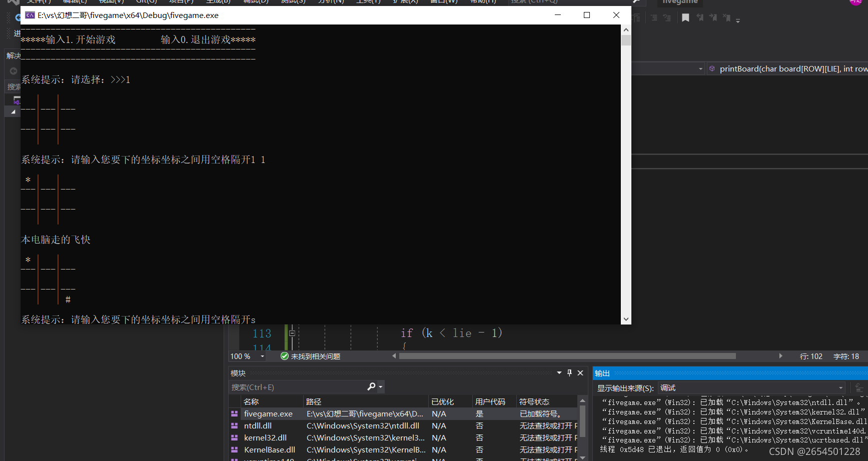Click the module icon beside ntdll.dll

[234, 425]
